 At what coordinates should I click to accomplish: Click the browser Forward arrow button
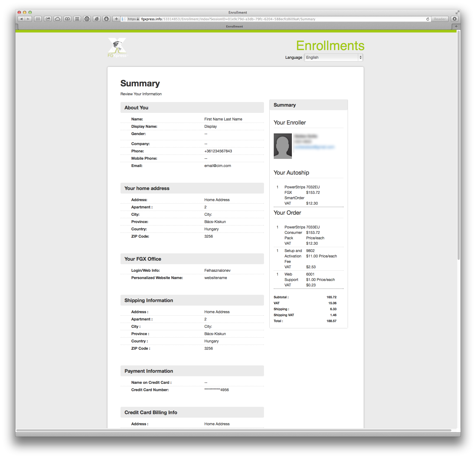point(28,19)
